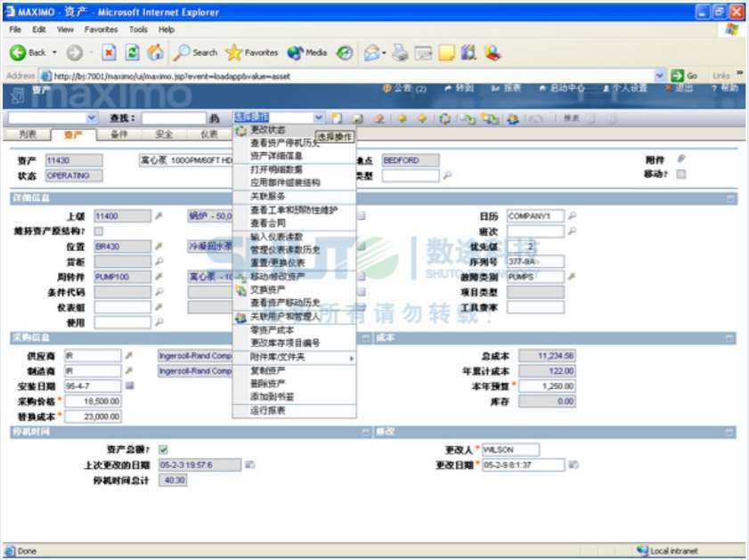Click the swap assets toolbar icon
Screen dimensions: 749x560
489,118
